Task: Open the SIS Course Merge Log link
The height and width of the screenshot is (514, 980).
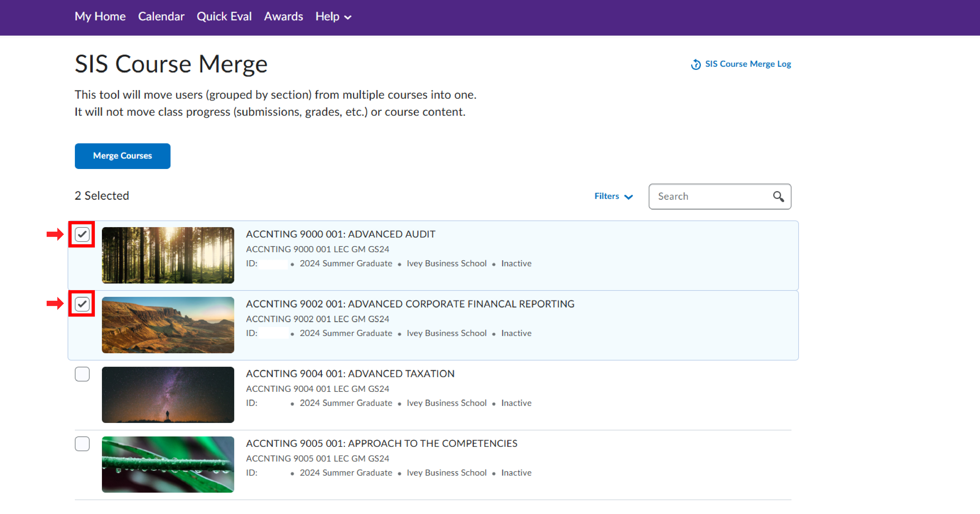Action: pyautogui.click(x=748, y=64)
